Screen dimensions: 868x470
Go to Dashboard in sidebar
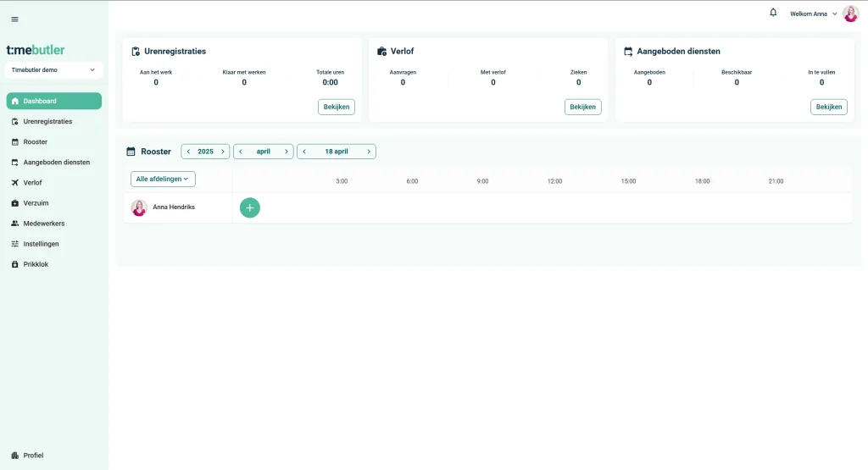coord(53,101)
